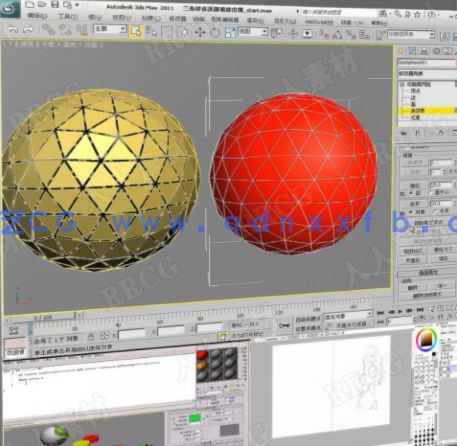Activate the Select Object tool (highlighted)

click(x=136, y=31)
